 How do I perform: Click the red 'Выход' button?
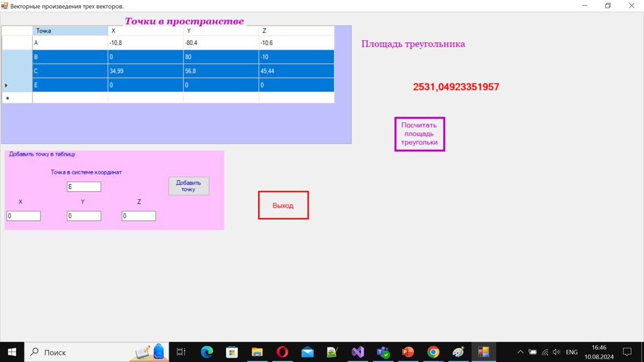[283, 205]
